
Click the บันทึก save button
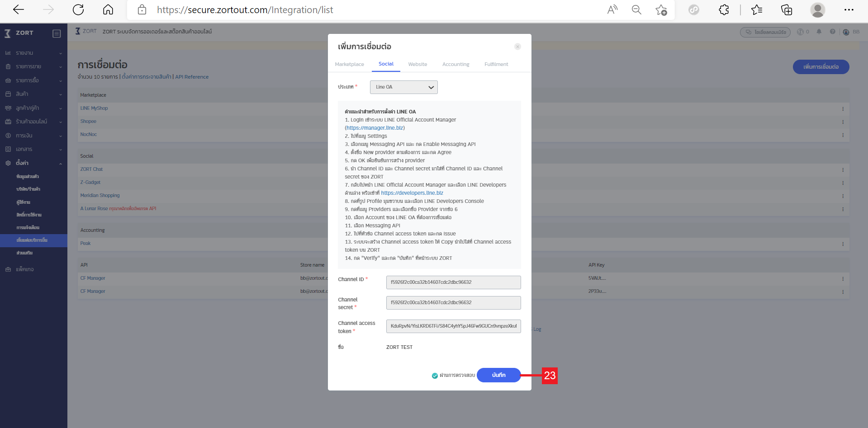click(498, 375)
